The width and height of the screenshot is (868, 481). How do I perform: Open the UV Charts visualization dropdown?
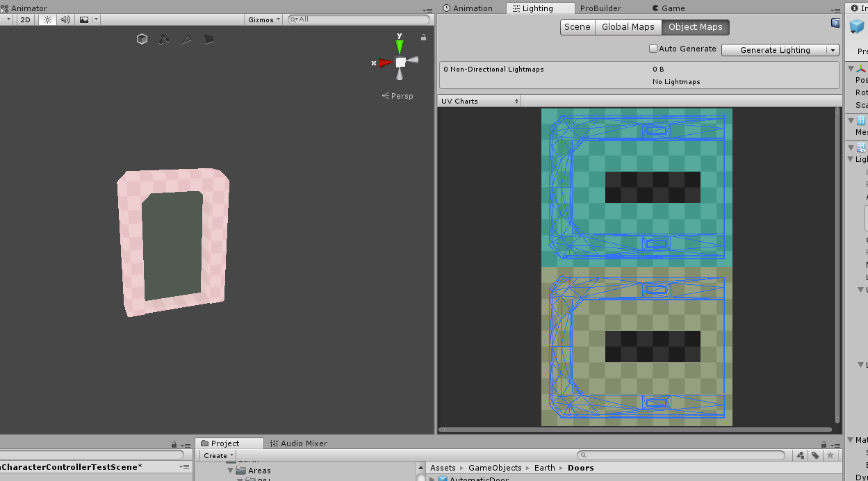(479, 101)
